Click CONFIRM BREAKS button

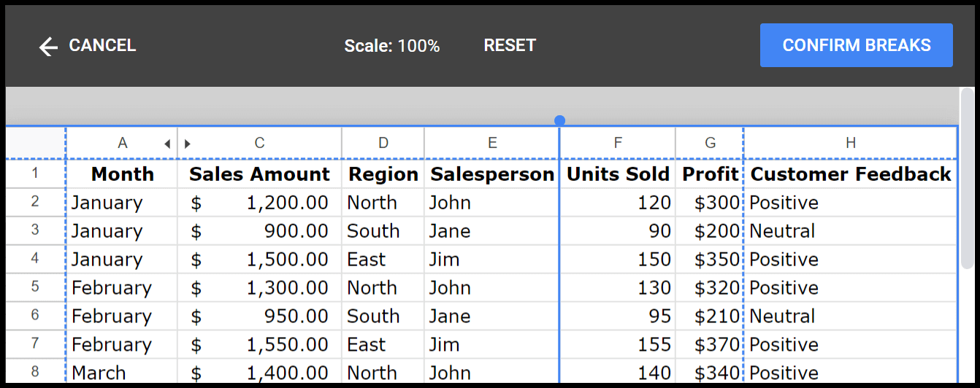[857, 45]
